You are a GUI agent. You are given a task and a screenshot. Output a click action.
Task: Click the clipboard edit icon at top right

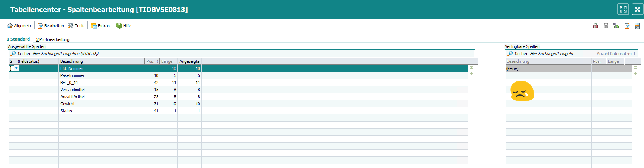tap(627, 26)
